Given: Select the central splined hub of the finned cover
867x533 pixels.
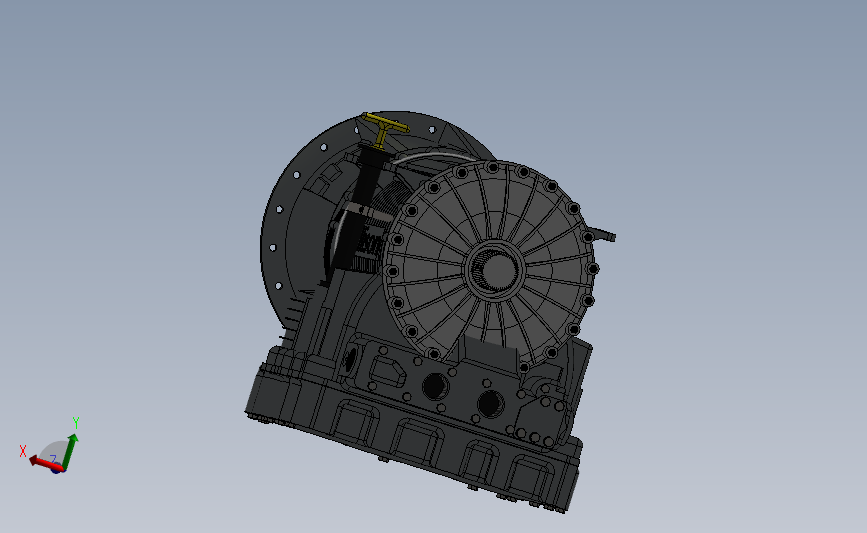Looking at the screenshot, I should click(495, 269).
